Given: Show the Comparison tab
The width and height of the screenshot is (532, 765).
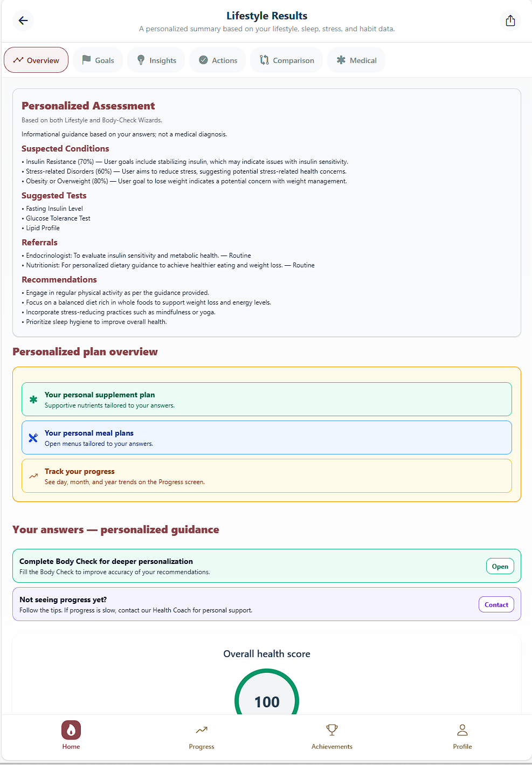Looking at the screenshot, I should point(287,60).
